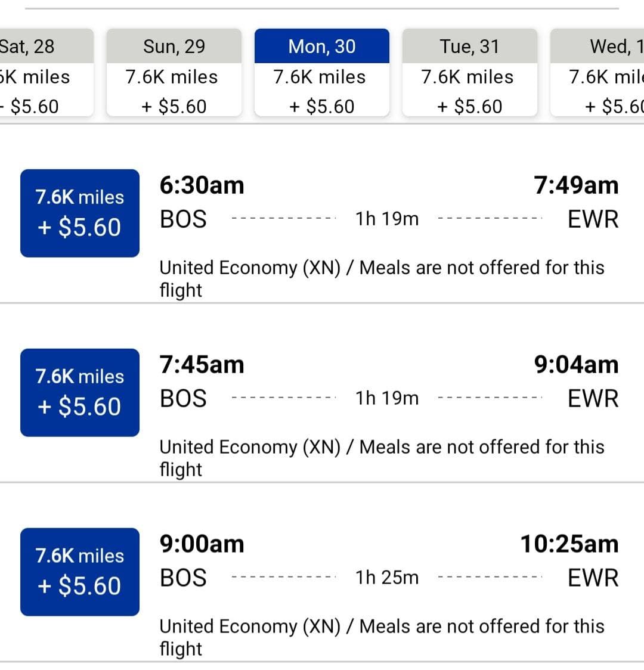Select the Tue, 31 date tab

point(470,72)
